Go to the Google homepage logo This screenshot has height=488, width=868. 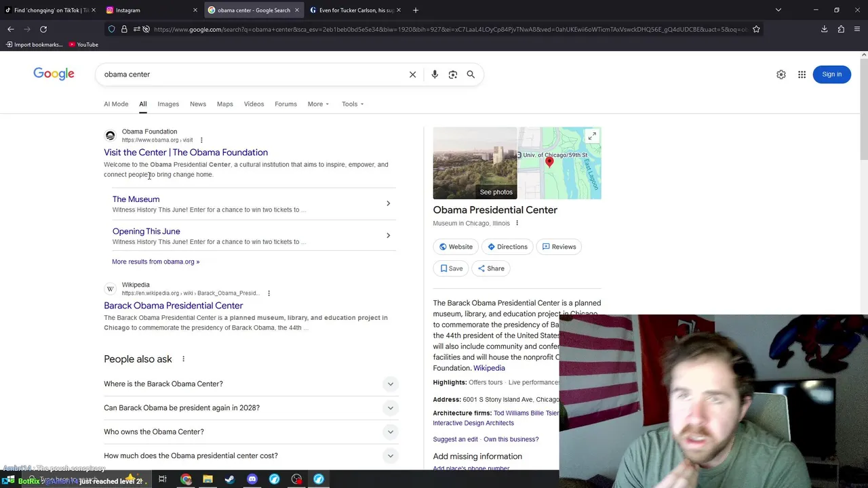[x=54, y=74]
